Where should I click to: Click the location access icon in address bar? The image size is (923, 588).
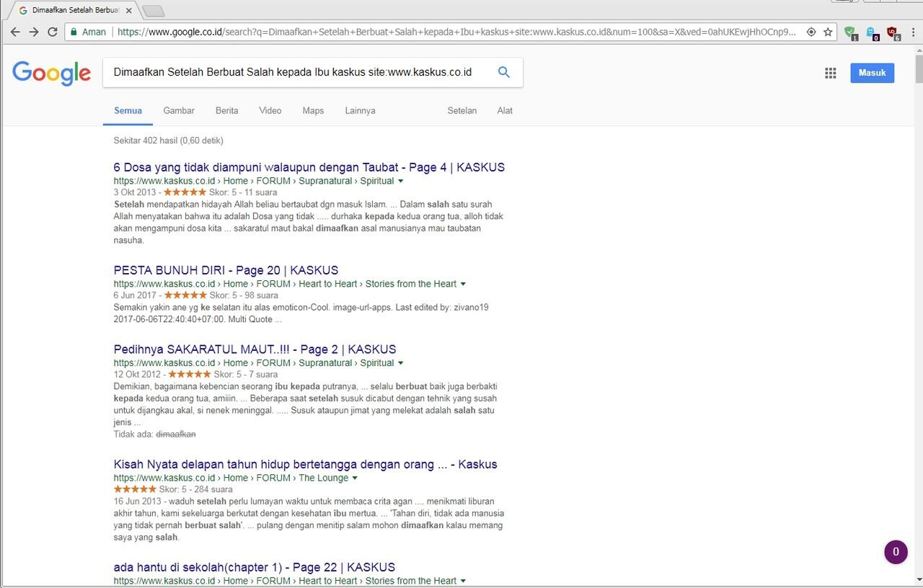811,32
